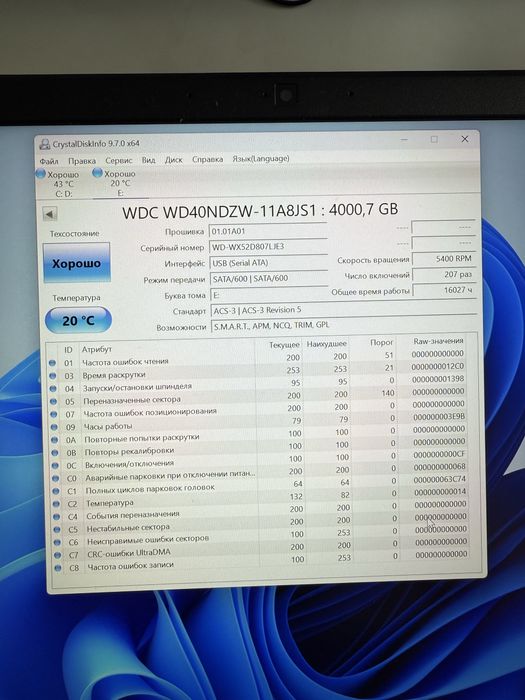Click the status dot for attribute C7
This screenshot has height=700, width=525.
(x=58, y=555)
